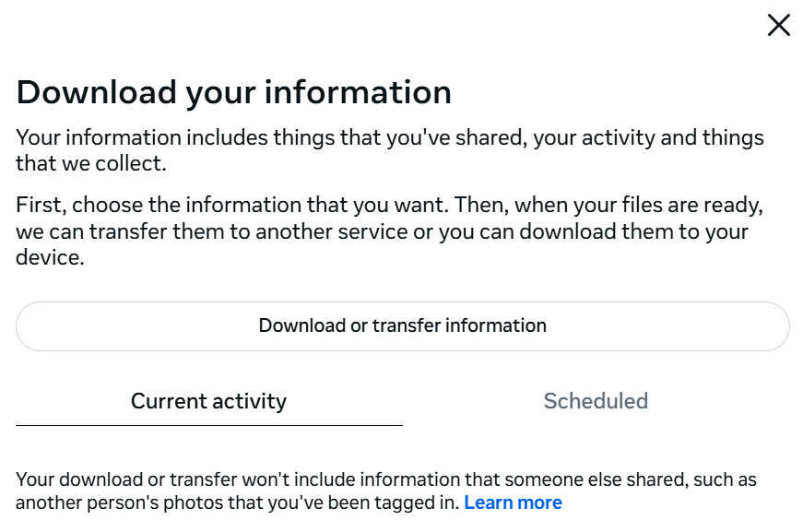
Task: Select the Current activity tab
Action: click(208, 401)
